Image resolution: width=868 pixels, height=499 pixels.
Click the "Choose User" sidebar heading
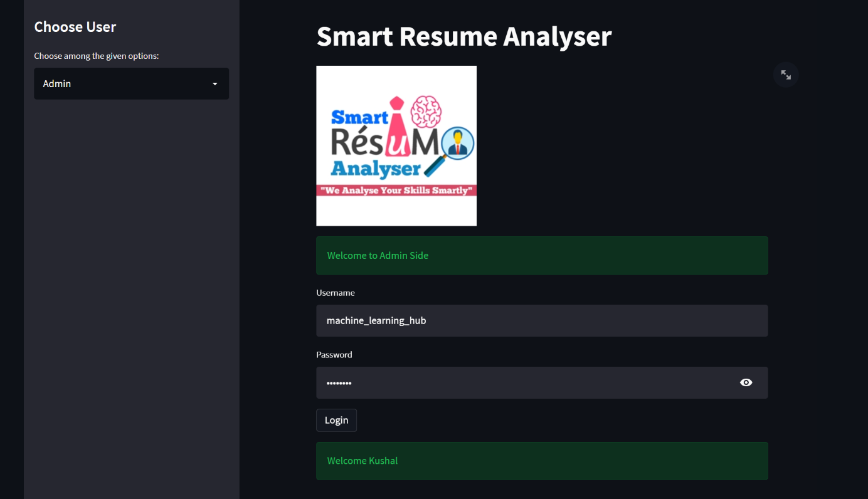click(x=75, y=27)
